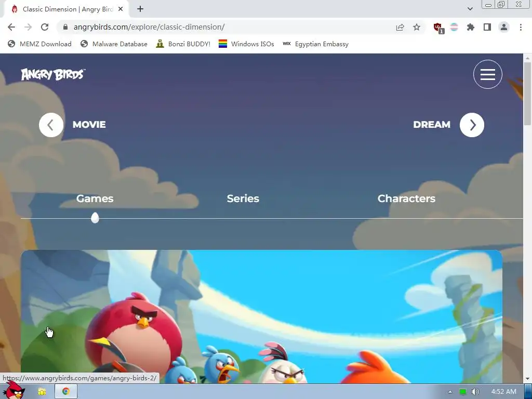
Task: Click the volume speaker tray icon
Action: pyautogui.click(x=475, y=392)
